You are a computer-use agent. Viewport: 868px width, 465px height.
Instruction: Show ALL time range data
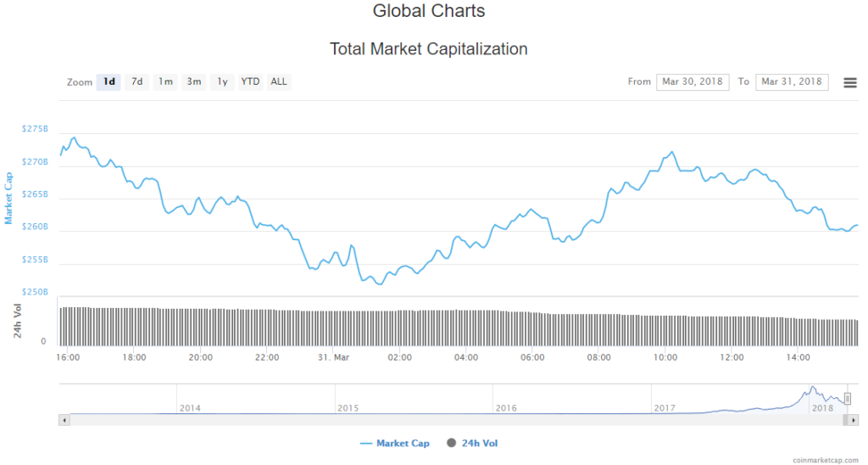279,82
